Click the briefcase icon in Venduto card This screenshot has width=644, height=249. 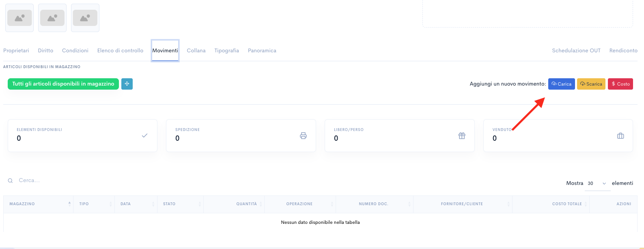(x=620, y=136)
